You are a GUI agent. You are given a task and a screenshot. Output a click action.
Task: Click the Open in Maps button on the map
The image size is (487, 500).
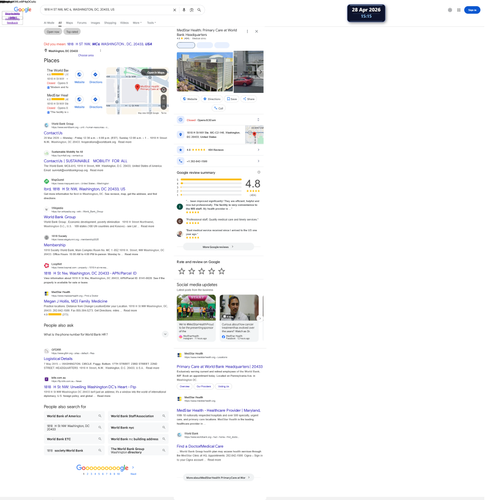(154, 72)
